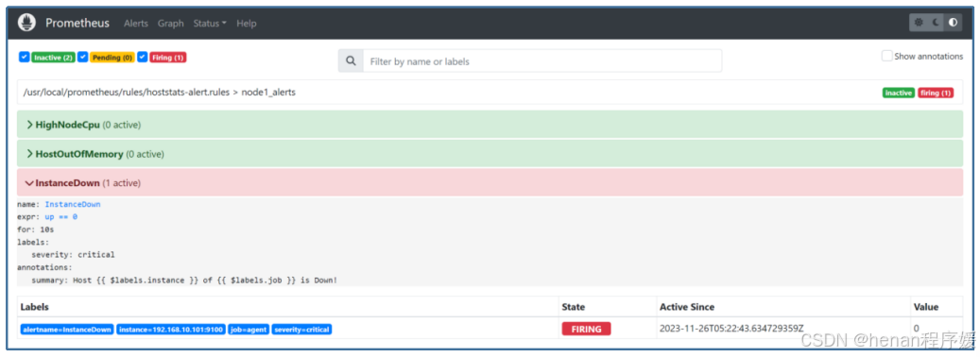The height and width of the screenshot is (357, 980).
Task: Open the Help page in navbar
Action: coord(247,23)
